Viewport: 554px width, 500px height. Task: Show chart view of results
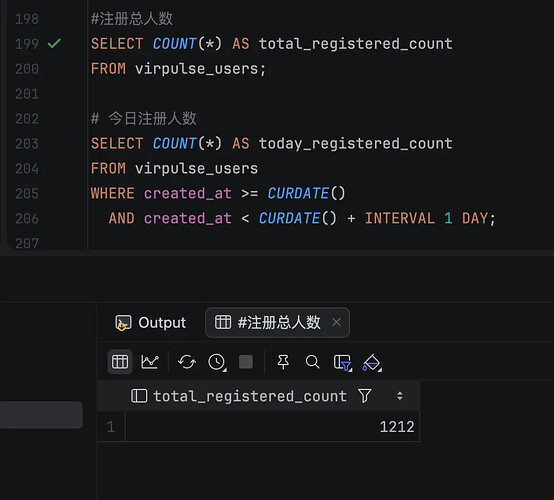tap(150, 362)
